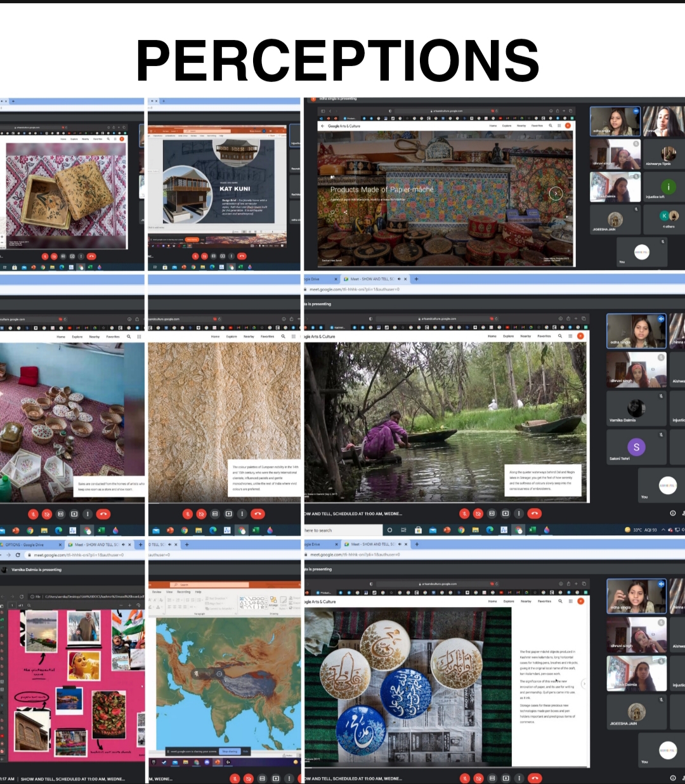685x784 pixels.
Task: Toggle microphone below the Kat Kuni slide
Action: [x=195, y=256]
